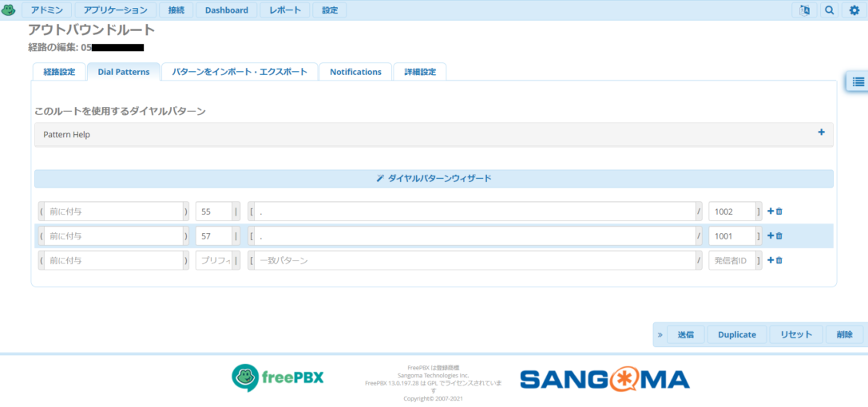Delete the dial pattern with prefix 55
The width and height of the screenshot is (868, 407).
click(x=779, y=211)
